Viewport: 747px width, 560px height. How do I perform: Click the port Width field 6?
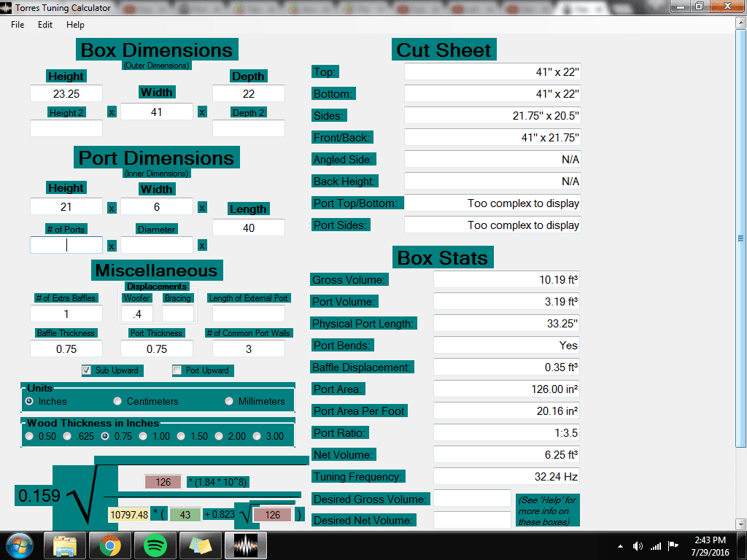(157, 206)
